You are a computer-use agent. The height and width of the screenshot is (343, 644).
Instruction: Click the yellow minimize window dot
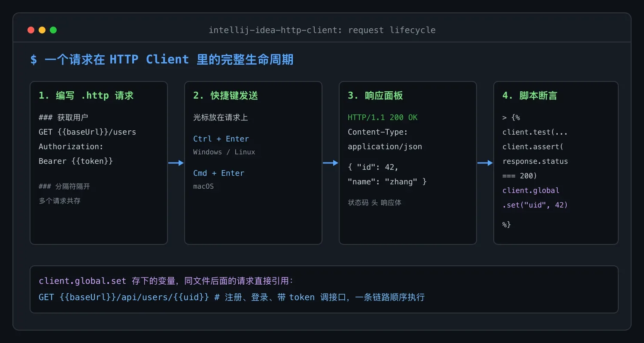click(42, 30)
